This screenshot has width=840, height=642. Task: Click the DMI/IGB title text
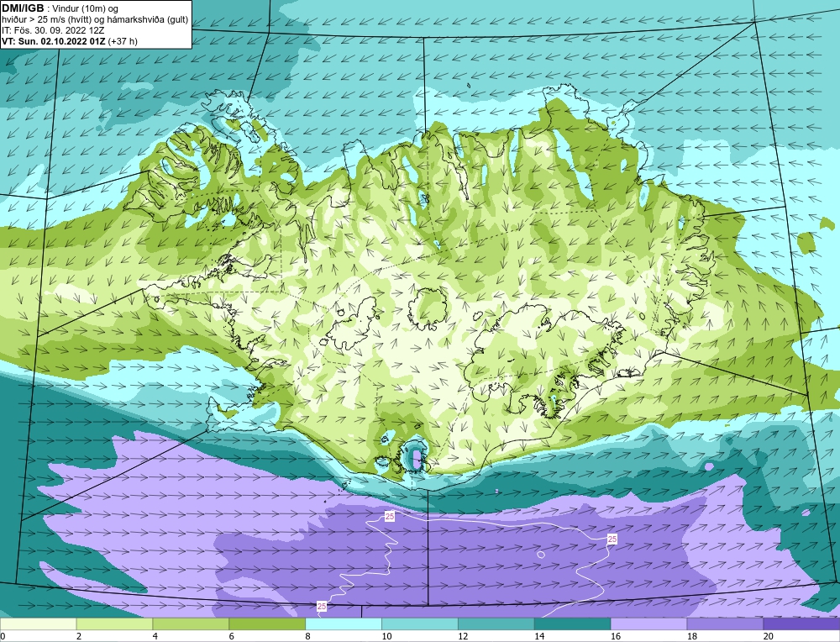point(23,8)
